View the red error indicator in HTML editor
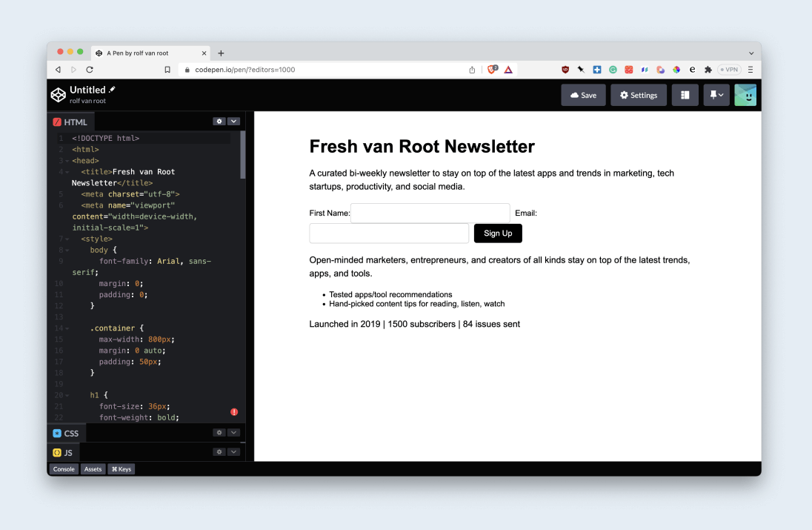The image size is (812, 530). 234,412
